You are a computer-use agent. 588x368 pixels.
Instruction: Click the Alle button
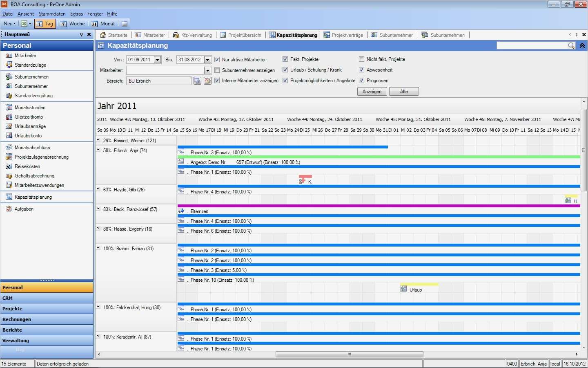pyautogui.click(x=403, y=91)
